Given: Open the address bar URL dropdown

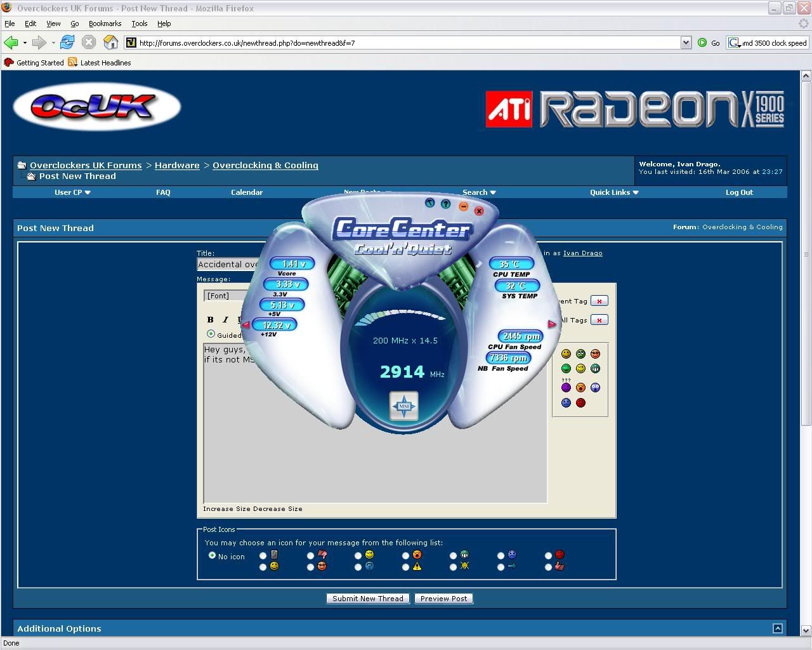Looking at the screenshot, I should 686,43.
